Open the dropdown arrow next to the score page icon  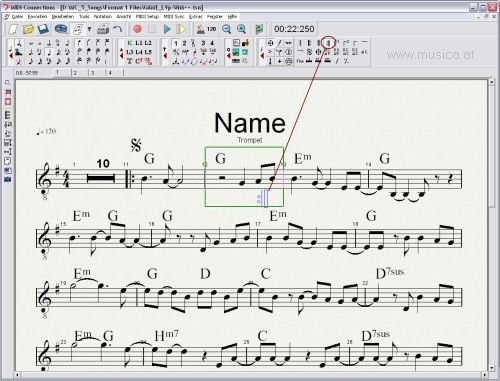[x=89, y=29]
